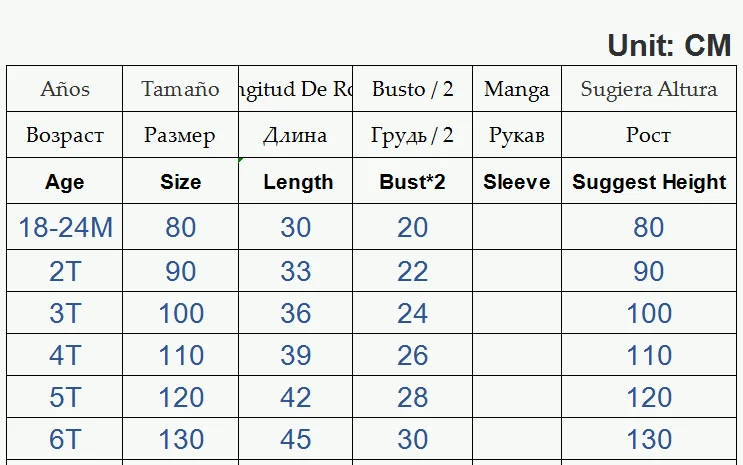
Task: Click the 'Sleeve' column header
Action: click(x=516, y=182)
